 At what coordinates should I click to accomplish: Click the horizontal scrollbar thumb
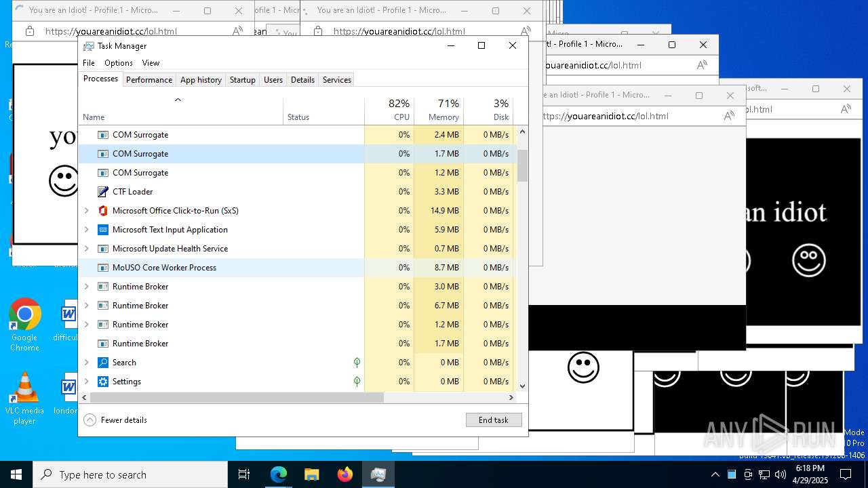(237, 398)
